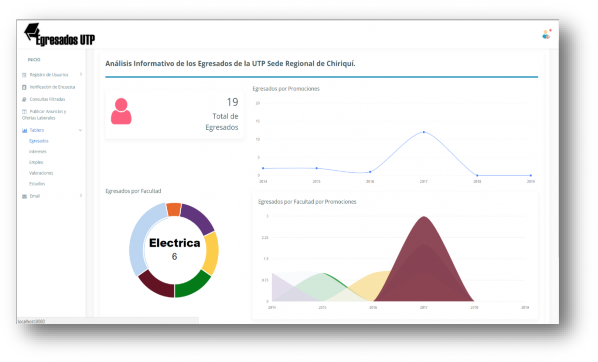Viewport: 598px width, 362px height.
Task: Click the Verificación de Encuesta icon
Action: point(24,87)
